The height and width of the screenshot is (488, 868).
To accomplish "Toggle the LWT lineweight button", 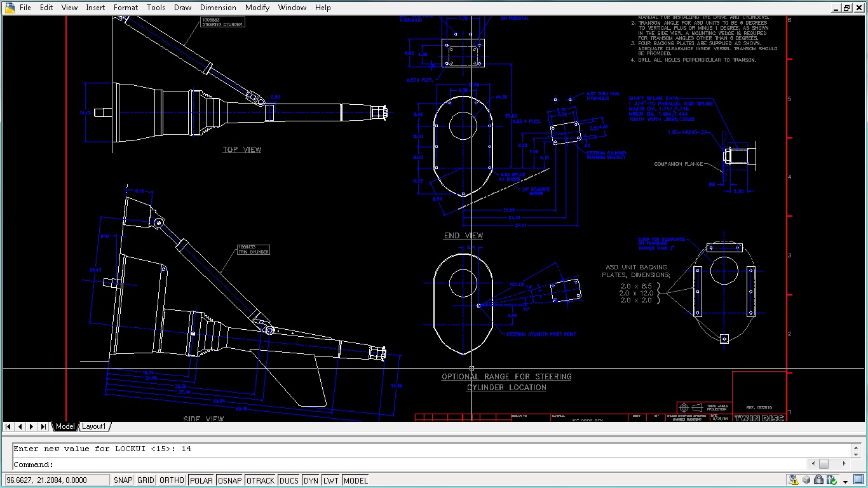I will pyautogui.click(x=330, y=480).
